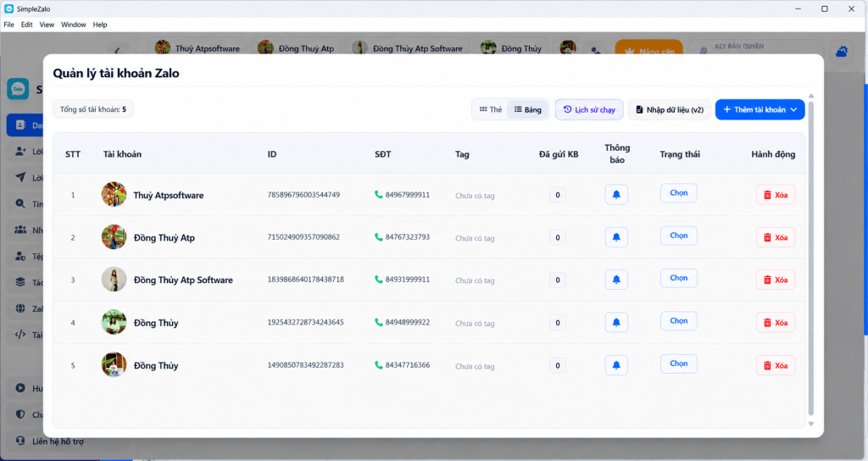Select Đồng Thuỳ Atp tab in background

296,48
